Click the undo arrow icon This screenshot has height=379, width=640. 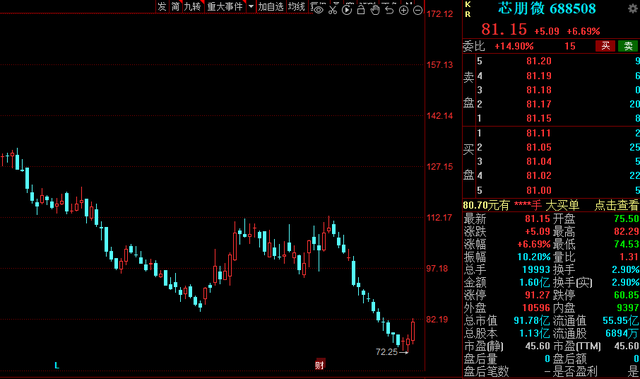coord(389,10)
